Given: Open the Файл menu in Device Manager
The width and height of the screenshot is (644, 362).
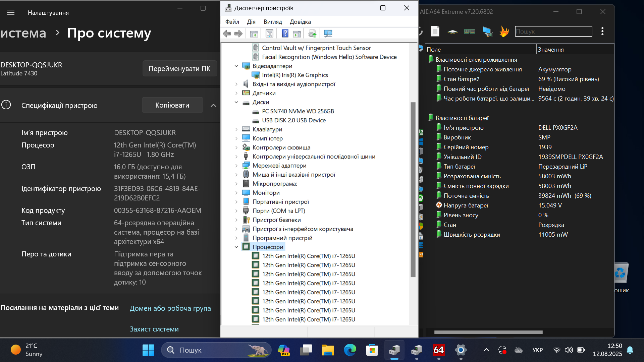Looking at the screenshot, I should [x=232, y=22].
